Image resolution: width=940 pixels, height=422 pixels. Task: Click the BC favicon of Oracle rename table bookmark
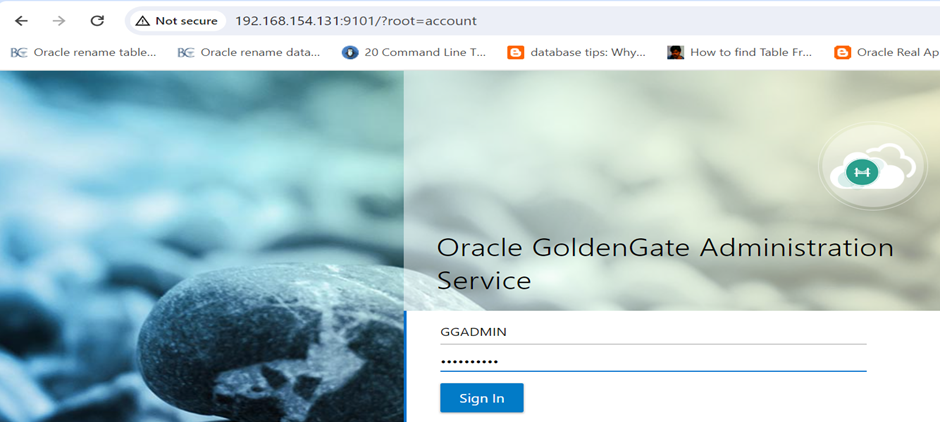19,52
